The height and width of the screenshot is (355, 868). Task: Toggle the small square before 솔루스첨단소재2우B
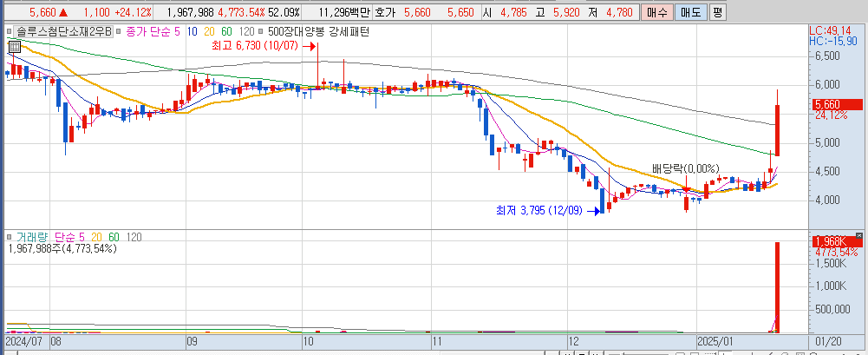[x=10, y=32]
